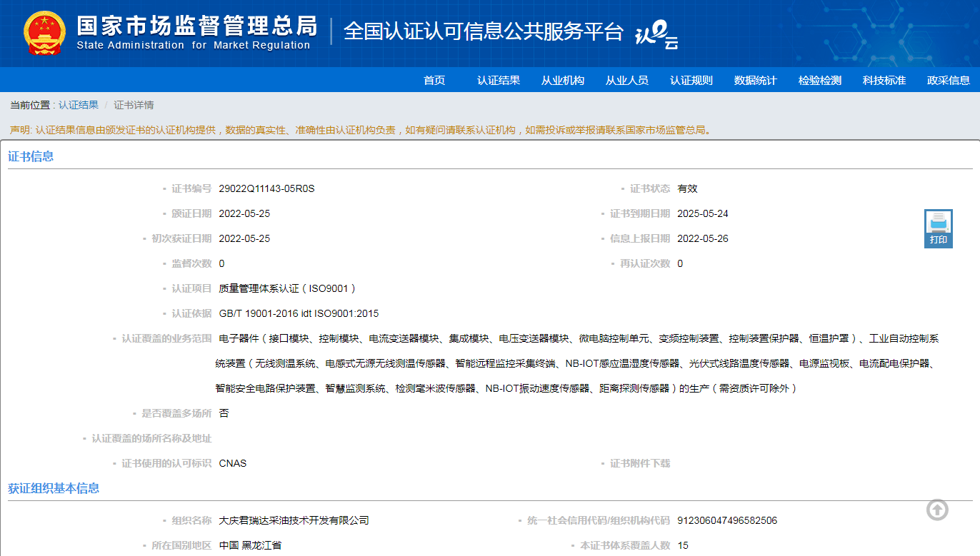Click the 证书附件下载 label
The image size is (980, 556).
(x=640, y=463)
